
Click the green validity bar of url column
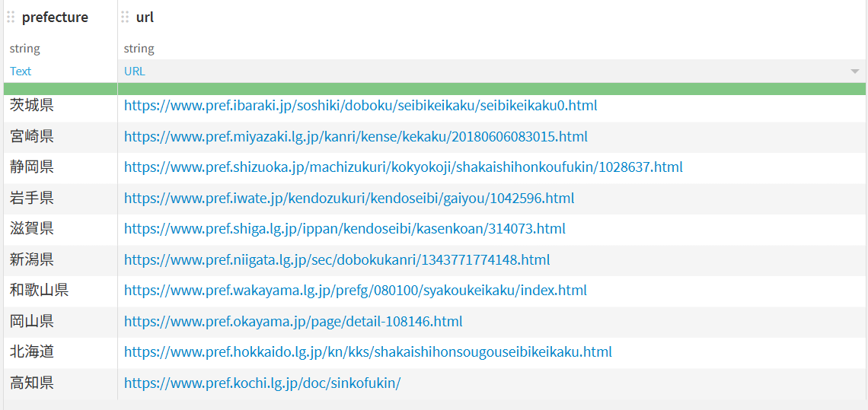tap(492, 88)
